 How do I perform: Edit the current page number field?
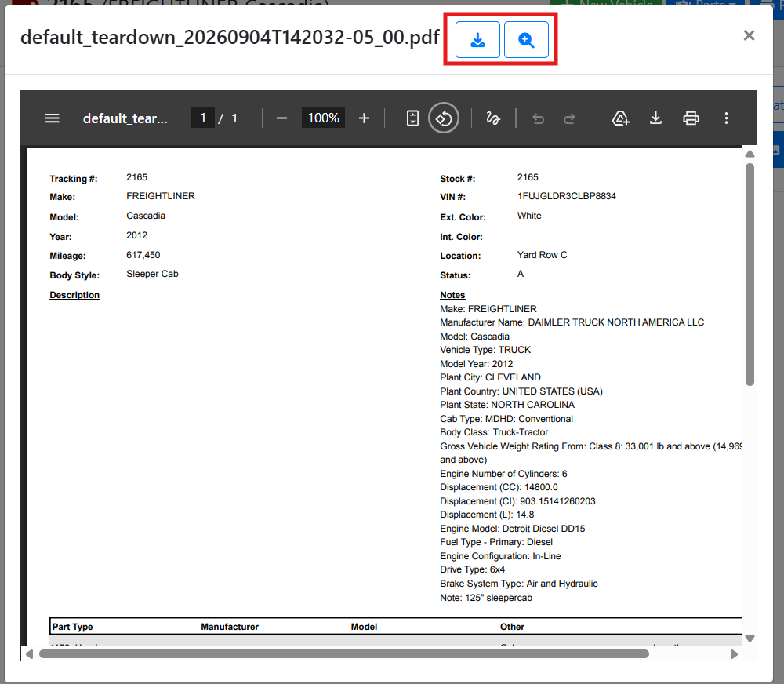(x=203, y=118)
